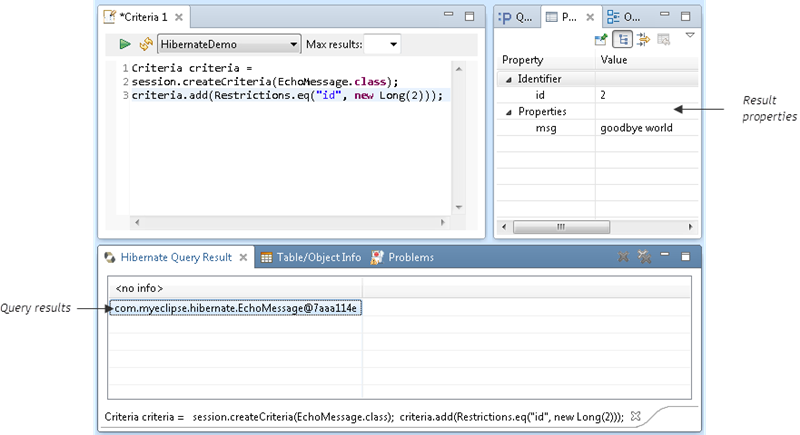This screenshot has width=800, height=435.
Task: Click the sync editor with configuration icon
Action: point(145,44)
